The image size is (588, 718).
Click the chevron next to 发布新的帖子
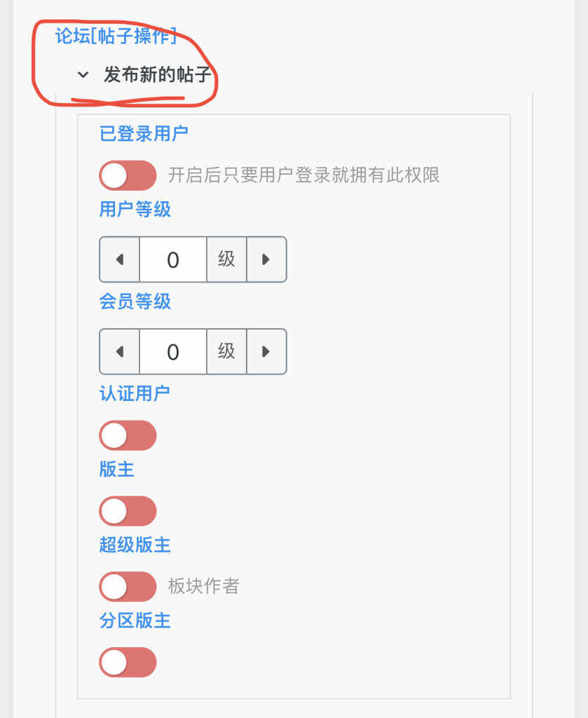[x=82, y=74]
